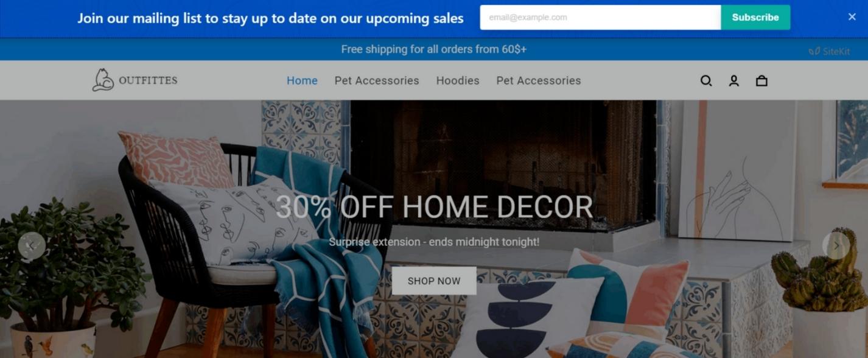Advance to the next hero slide
The image size is (868, 358).
pos(836,246)
